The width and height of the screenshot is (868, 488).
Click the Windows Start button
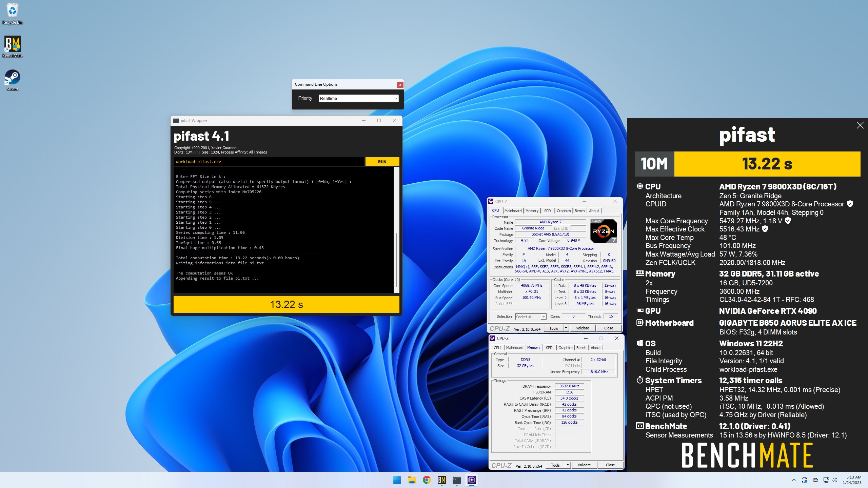(x=397, y=480)
